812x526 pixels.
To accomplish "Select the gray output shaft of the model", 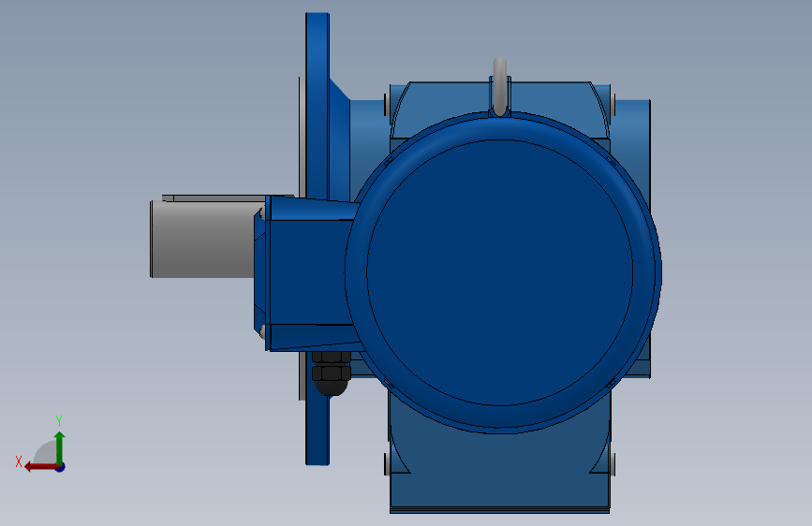I will [202, 240].
